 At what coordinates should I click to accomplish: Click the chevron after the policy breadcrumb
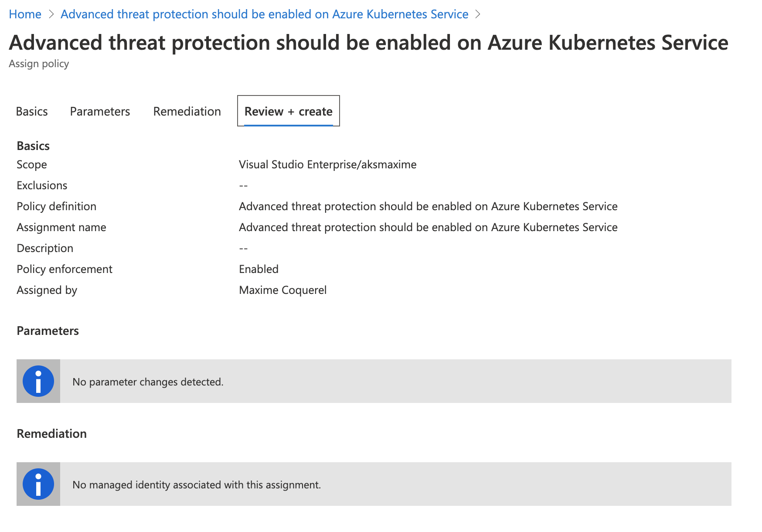478,14
